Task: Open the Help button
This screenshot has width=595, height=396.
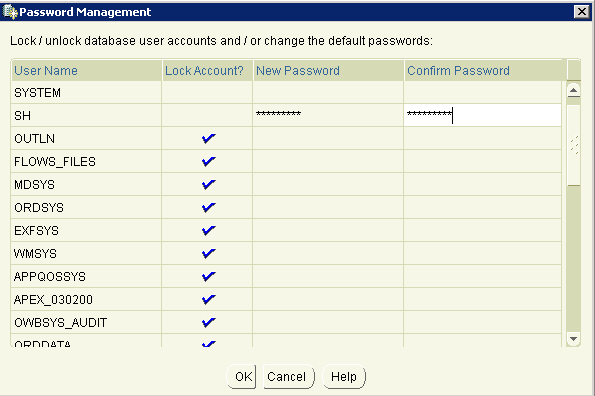Action: [x=344, y=377]
